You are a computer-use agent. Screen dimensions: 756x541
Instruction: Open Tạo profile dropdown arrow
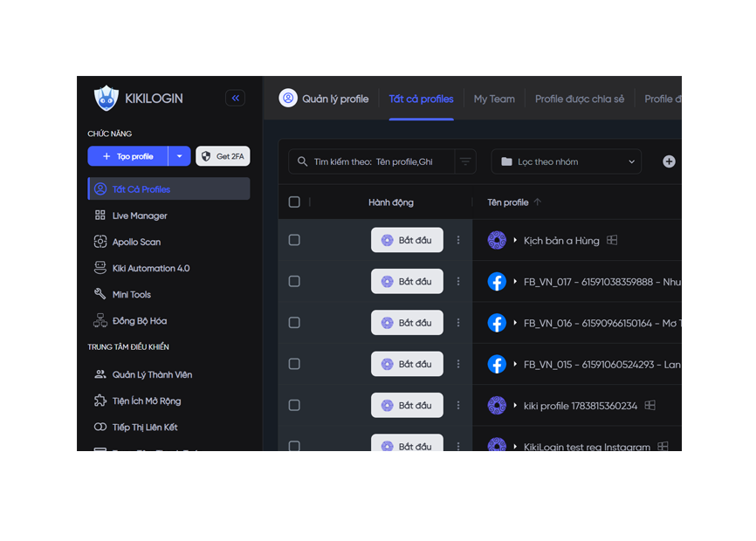(179, 156)
